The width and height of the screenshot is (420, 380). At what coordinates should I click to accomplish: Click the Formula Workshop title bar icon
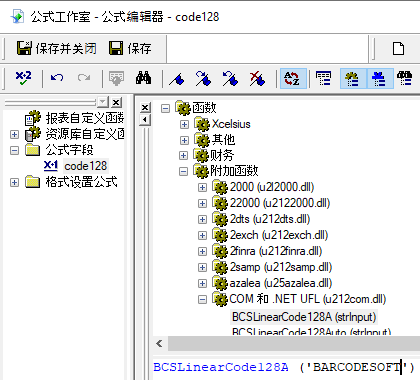coord(17,16)
